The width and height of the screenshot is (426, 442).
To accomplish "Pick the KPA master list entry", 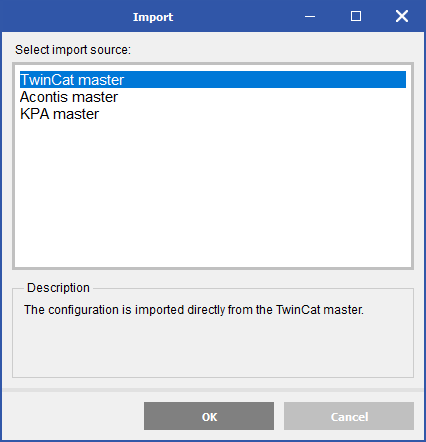I will coord(59,114).
